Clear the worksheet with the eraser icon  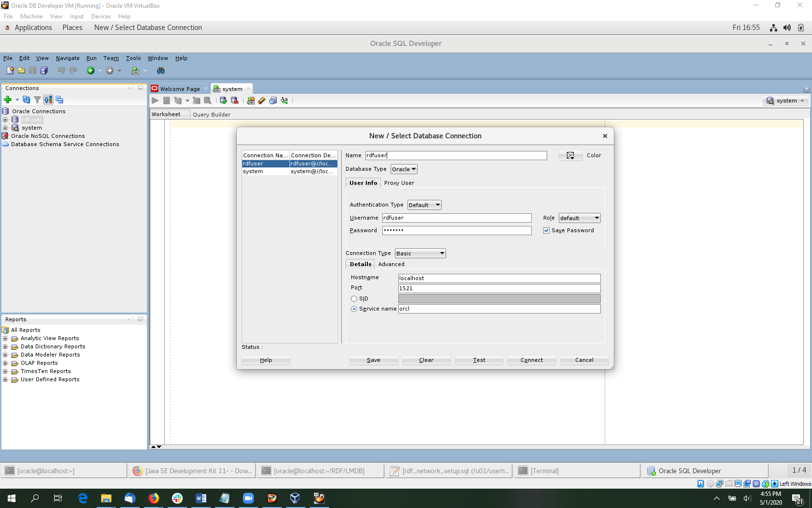261,101
